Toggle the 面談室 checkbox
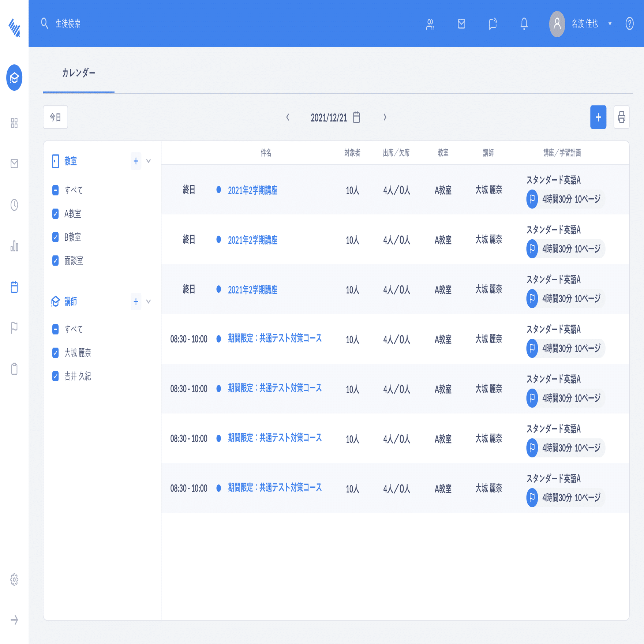This screenshot has height=644, width=644. coord(55,261)
